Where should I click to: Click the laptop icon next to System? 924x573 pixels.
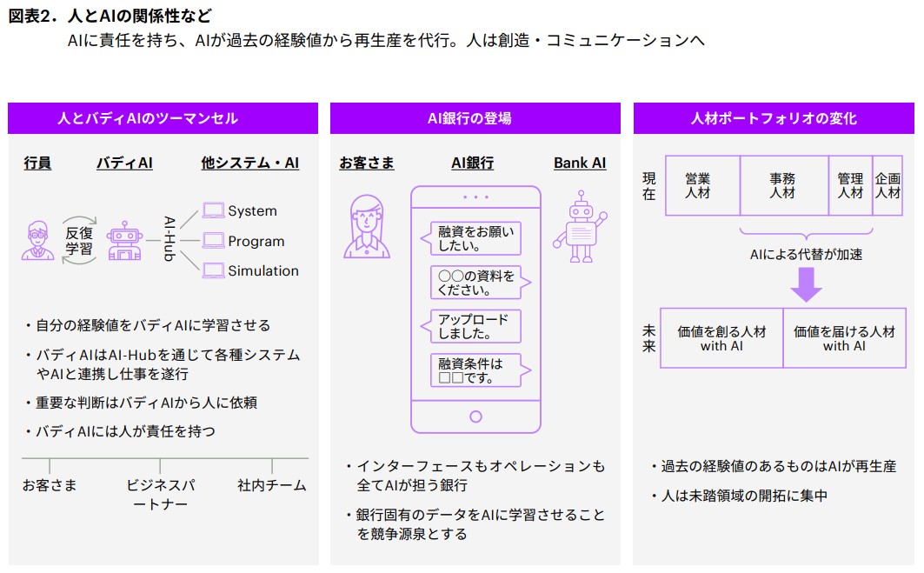(213, 210)
